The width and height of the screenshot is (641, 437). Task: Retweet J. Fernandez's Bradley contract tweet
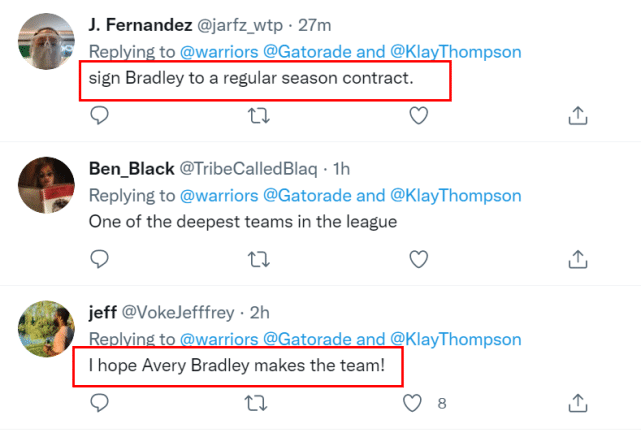pyautogui.click(x=259, y=117)
